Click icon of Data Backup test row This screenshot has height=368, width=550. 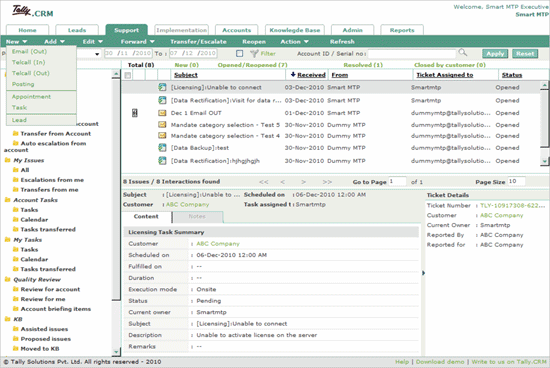pos(162,148)
